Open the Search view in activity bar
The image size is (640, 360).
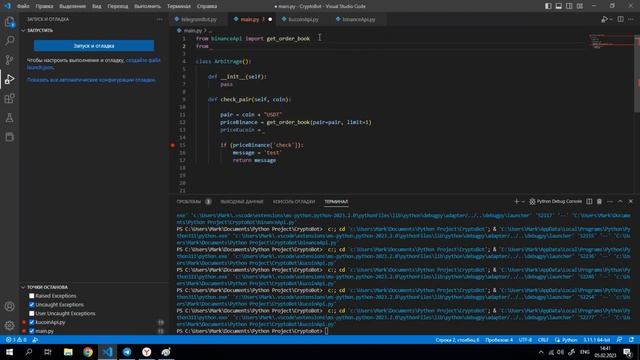point(9,40)
